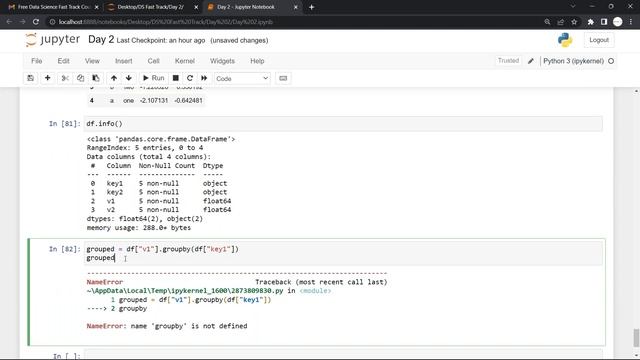Run the selected cell

(153, 78)
